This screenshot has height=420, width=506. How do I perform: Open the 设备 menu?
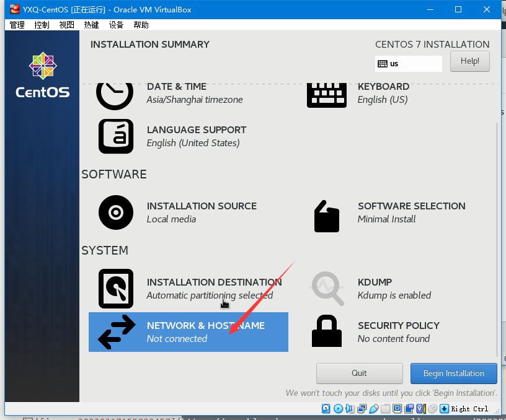tap(117, 25)
